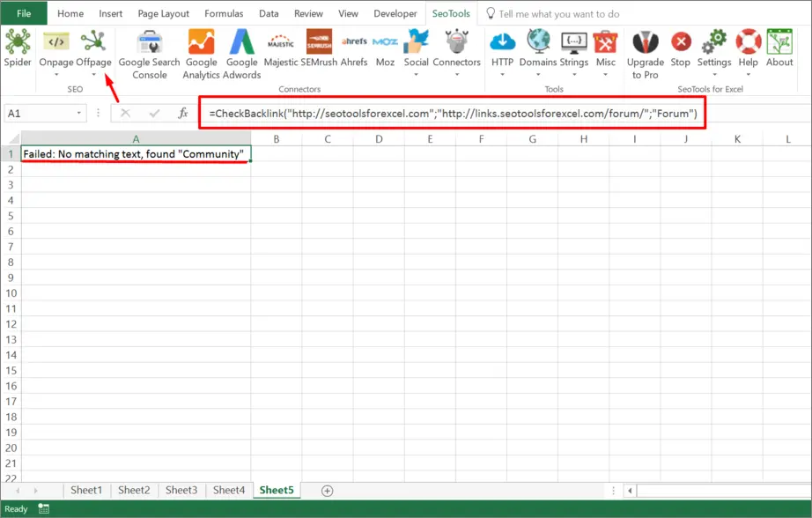Open the HTTP tools menu
The height and width of the screenshot is (518, 812).
pos(502,54)
